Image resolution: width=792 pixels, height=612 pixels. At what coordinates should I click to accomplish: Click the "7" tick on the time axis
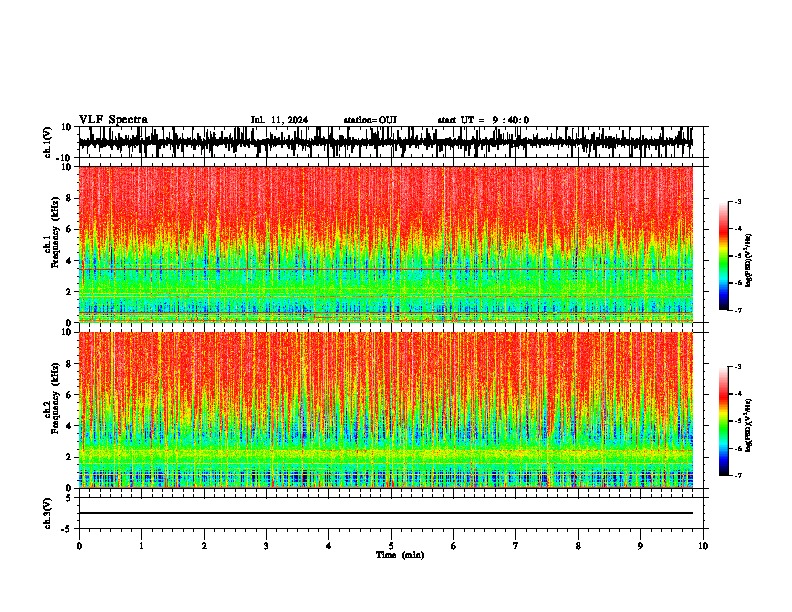pos(516,546)
